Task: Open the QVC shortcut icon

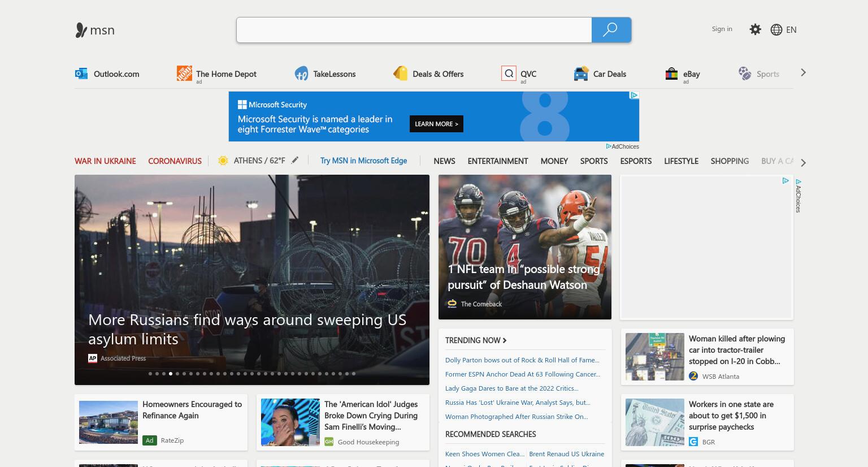Action: (x=509, y=73)
